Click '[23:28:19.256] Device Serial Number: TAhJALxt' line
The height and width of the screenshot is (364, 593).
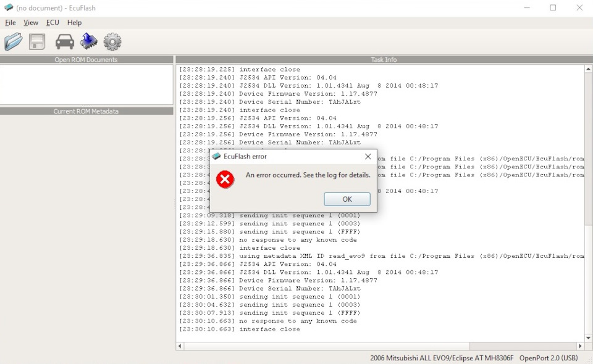coord(270,143)
